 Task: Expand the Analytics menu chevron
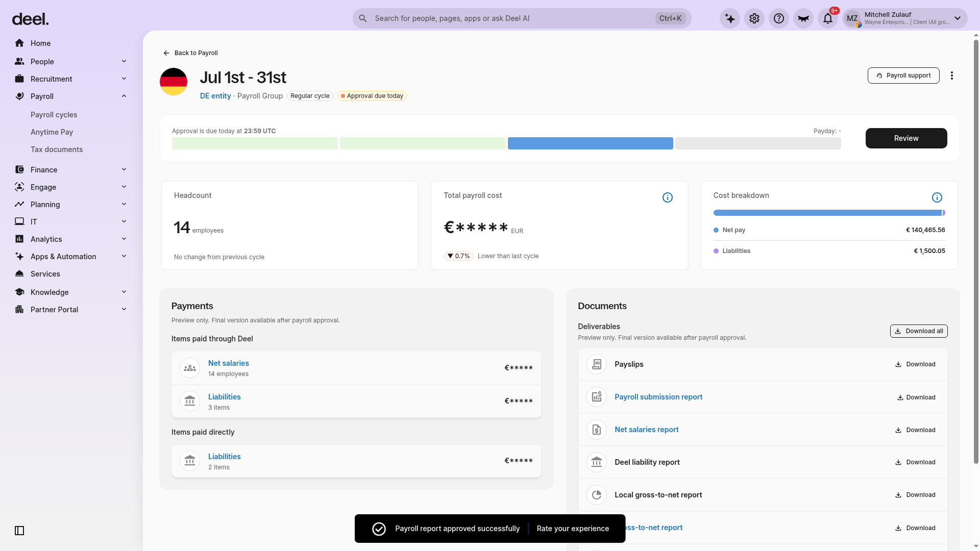click(124, 239)
